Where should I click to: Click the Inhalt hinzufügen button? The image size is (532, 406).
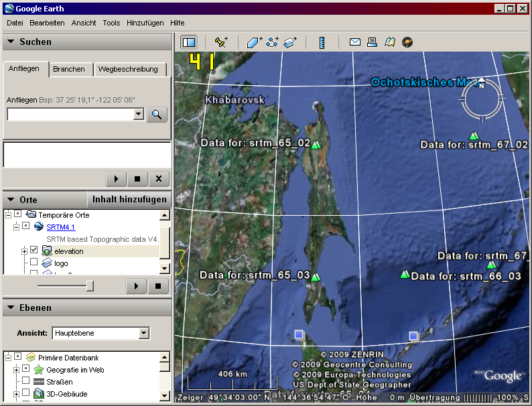tap(129, 200)
